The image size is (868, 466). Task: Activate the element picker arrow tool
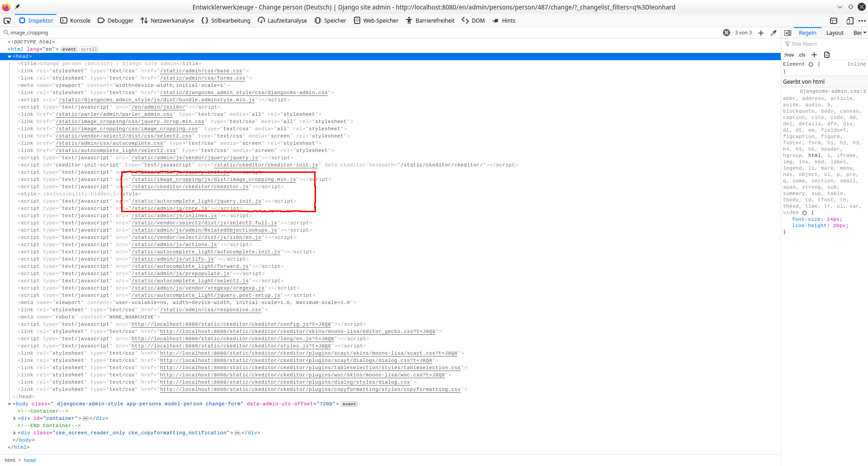[7, 21]
